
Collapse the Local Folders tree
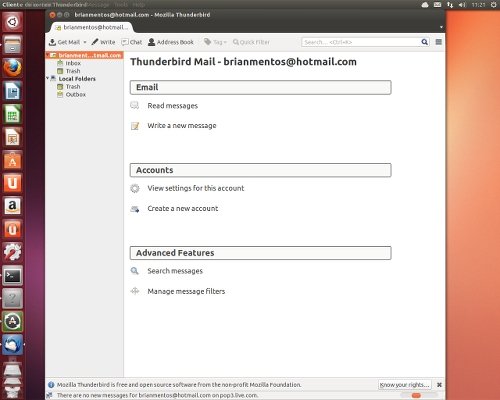click(x=48, y=78)
